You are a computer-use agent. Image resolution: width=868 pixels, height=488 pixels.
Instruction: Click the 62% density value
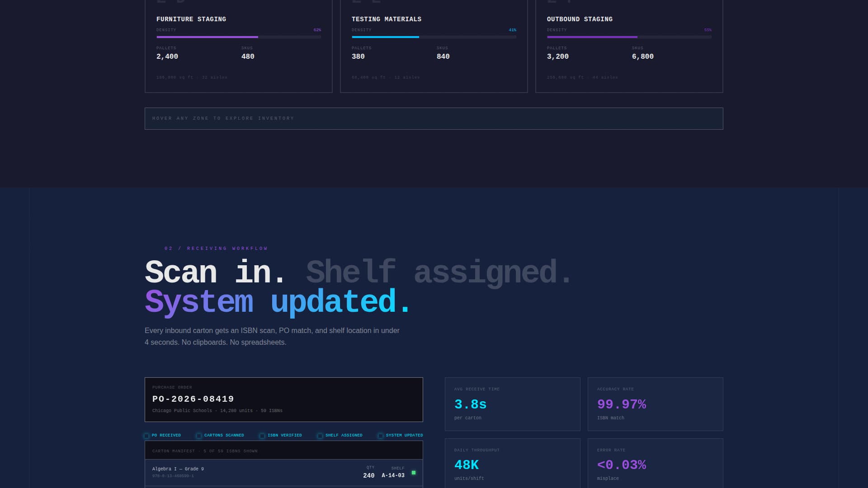[x=317, y=30]
